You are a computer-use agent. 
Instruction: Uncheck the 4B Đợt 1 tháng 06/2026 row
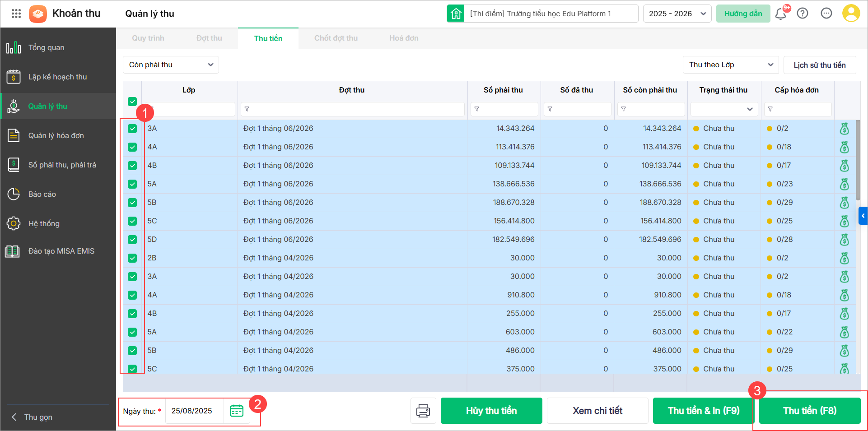point(132,166)
